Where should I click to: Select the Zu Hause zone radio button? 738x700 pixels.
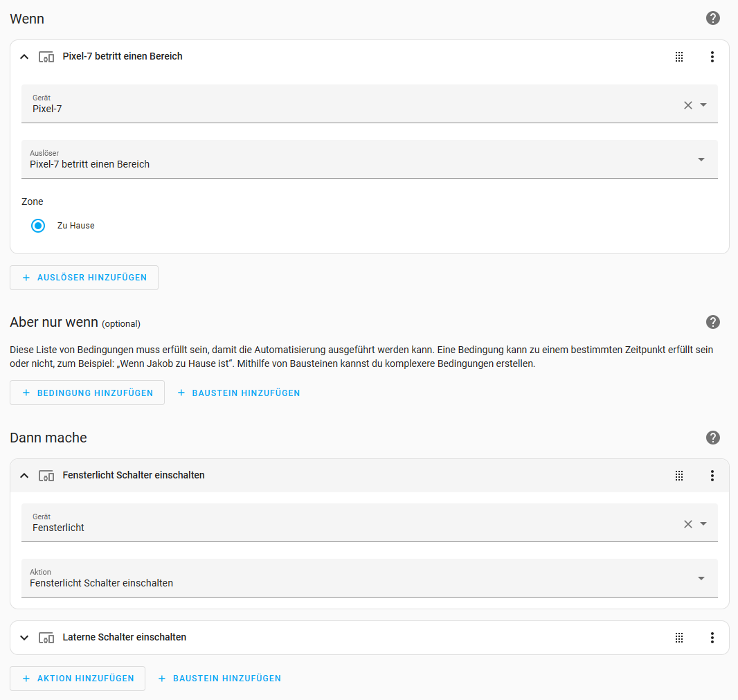pyautogui.click(x=39, y=226)
